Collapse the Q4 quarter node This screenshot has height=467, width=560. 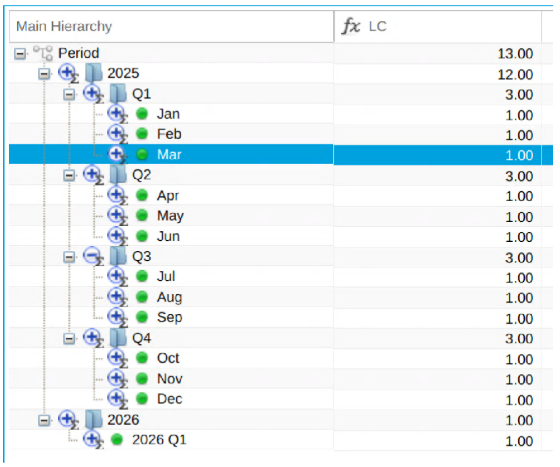coord(69,338)
